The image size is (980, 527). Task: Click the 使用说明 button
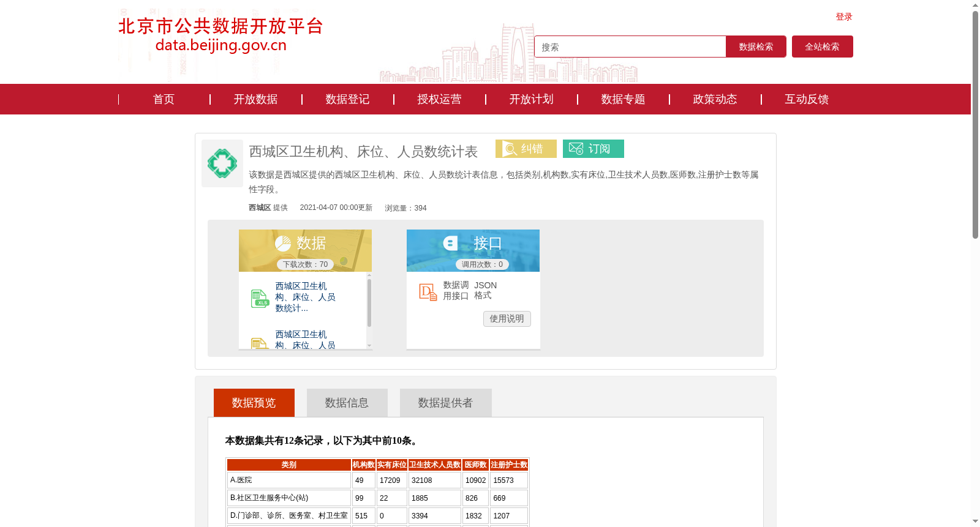pos(507,319)
